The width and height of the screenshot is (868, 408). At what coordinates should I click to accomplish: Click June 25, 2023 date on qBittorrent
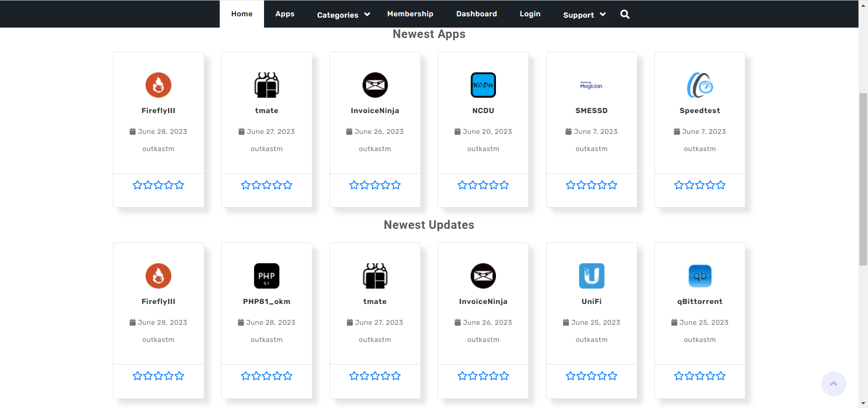click(x=704, y=323)
